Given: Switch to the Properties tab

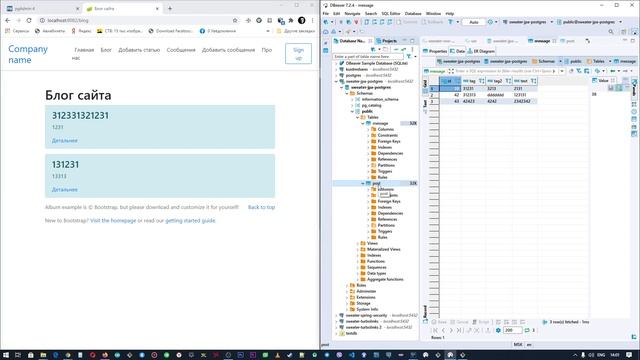Looking at the screenshot, I should coord(435,51).
